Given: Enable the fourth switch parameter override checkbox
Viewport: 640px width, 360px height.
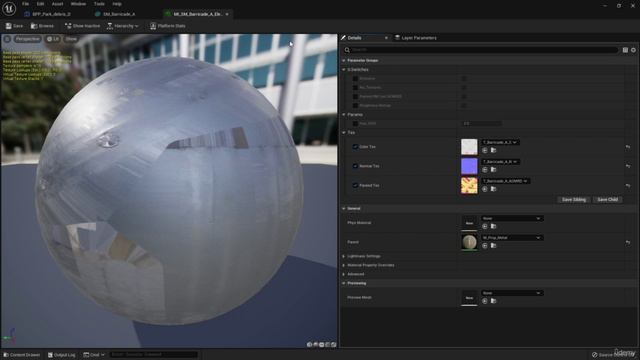Looking at the screenshot, I should pos(355,105).
